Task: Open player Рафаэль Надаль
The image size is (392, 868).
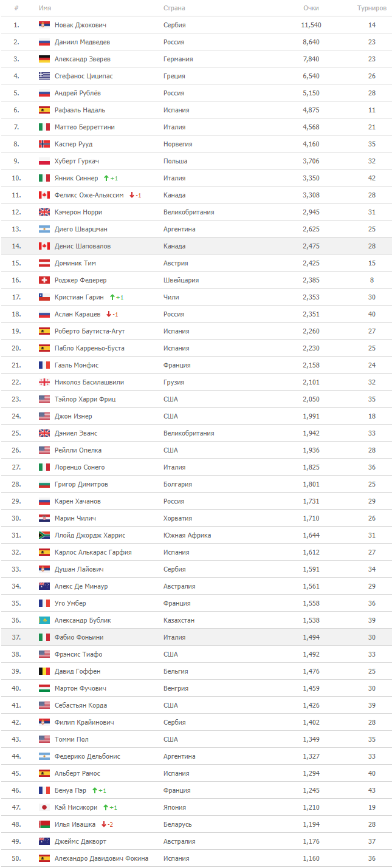Action: (x=80, y=110)
